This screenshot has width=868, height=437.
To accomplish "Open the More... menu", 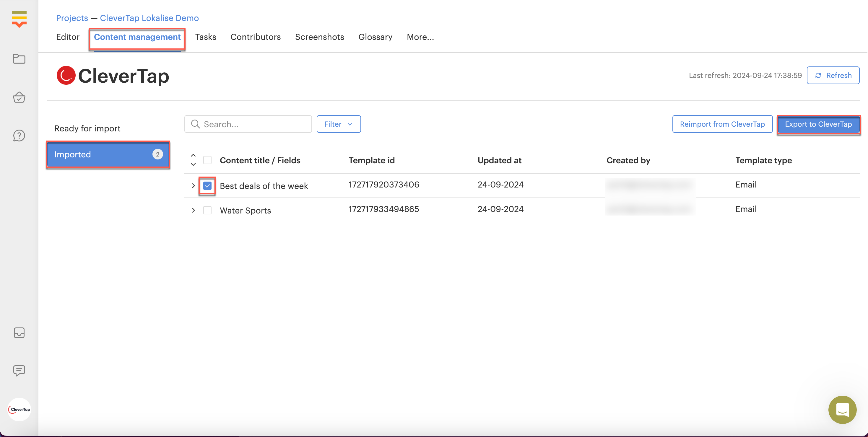I will click(x=420, y=37).
